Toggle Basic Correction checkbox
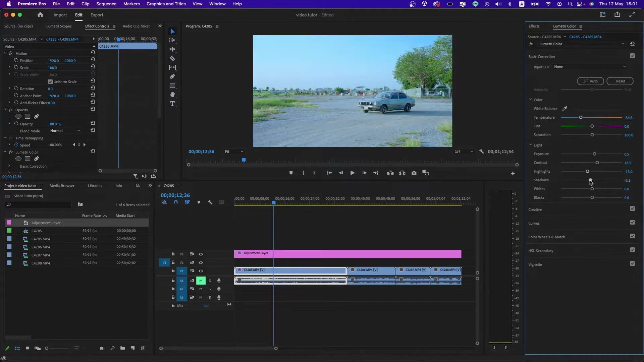 (x=632, y=56)
